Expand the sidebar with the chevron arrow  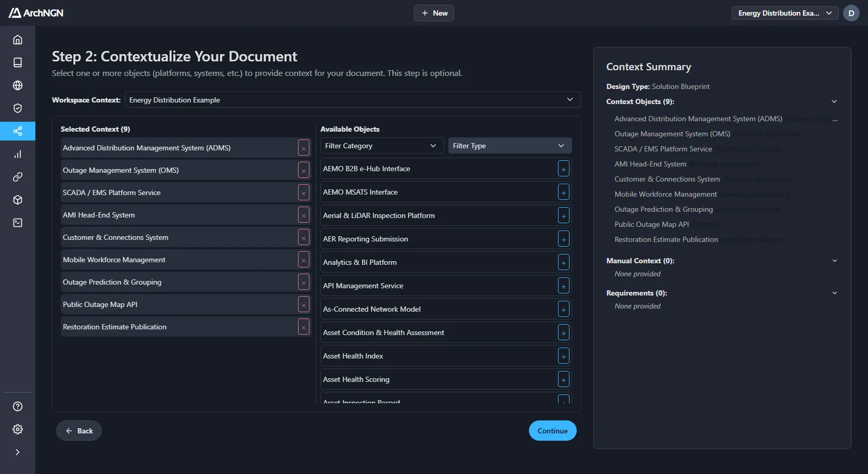click(x=18, y=452)
